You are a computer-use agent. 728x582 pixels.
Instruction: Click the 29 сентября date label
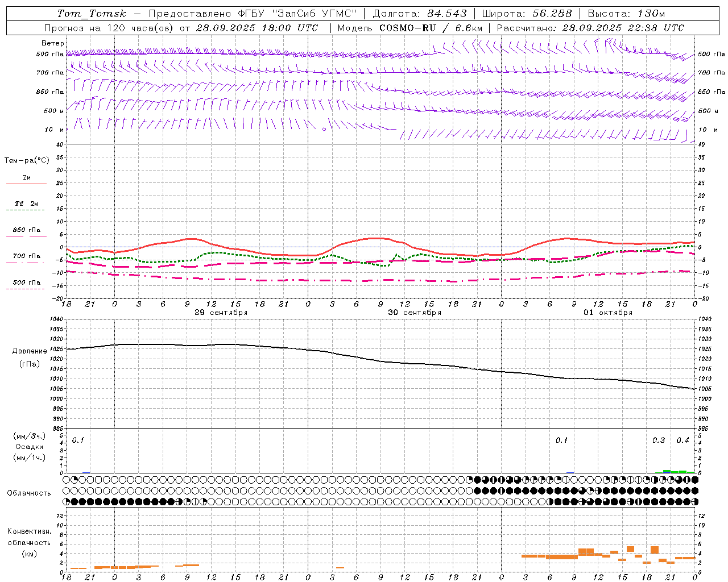click(221, 313)
